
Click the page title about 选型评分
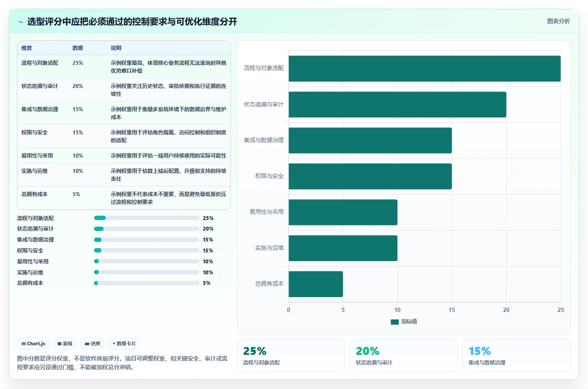(x=132, y=22)
